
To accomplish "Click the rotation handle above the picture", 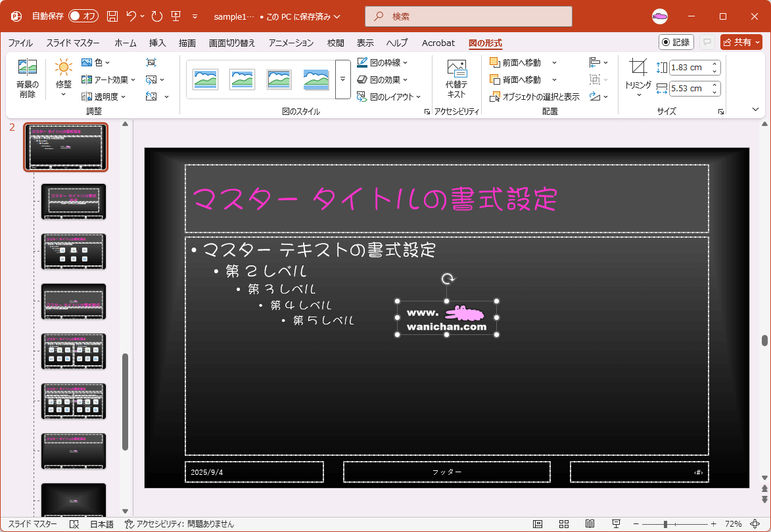I will pyautogui.click(x=447, y=279).
